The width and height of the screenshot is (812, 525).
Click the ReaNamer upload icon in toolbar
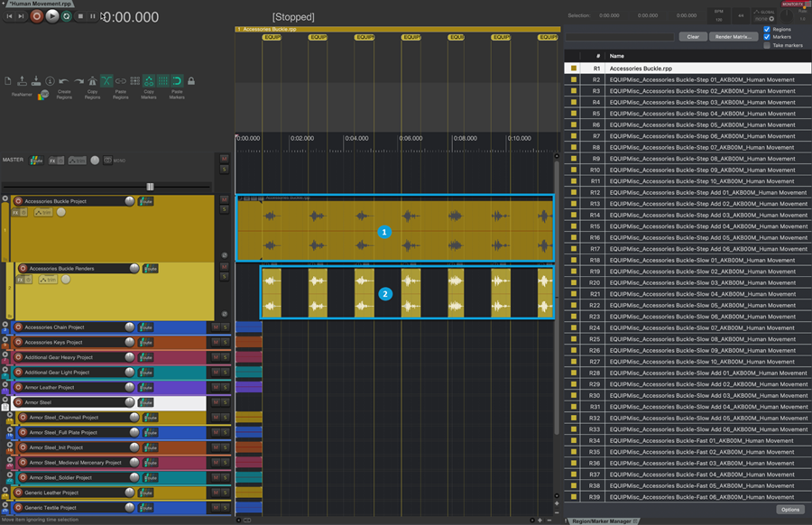[x=22, y=81]
